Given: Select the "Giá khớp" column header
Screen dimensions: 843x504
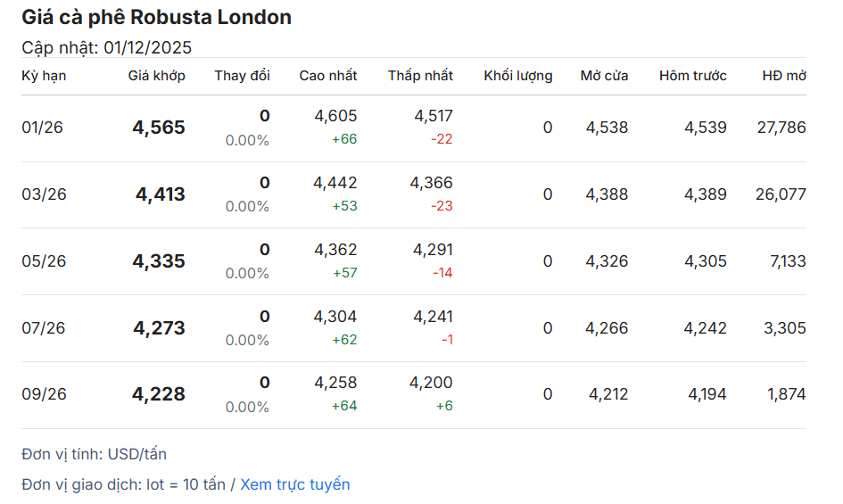Looking at the screenshot, I should coord(156,76).
